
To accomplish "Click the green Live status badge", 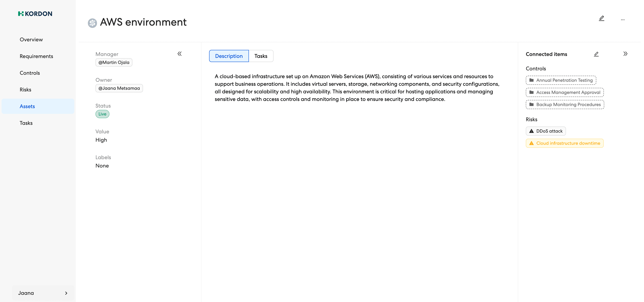I will click(102, 114).
